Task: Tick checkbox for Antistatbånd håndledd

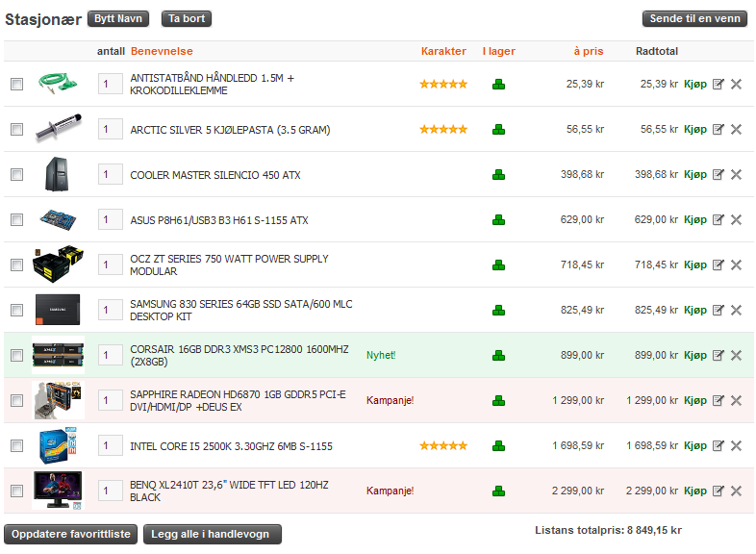Action: [x=17, y=85]
